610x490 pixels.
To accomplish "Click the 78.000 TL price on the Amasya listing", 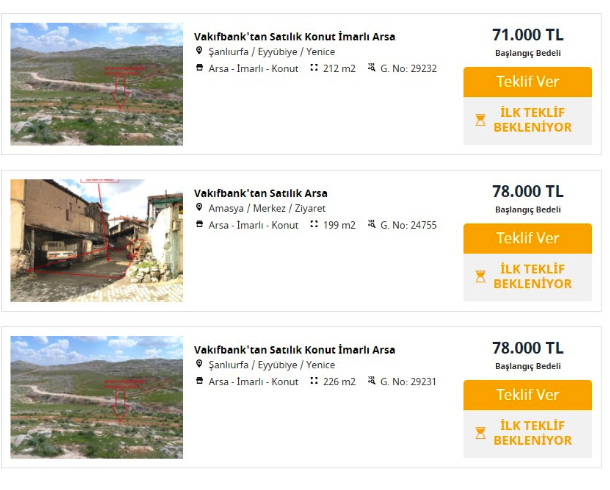I will [x=527, y=191].
